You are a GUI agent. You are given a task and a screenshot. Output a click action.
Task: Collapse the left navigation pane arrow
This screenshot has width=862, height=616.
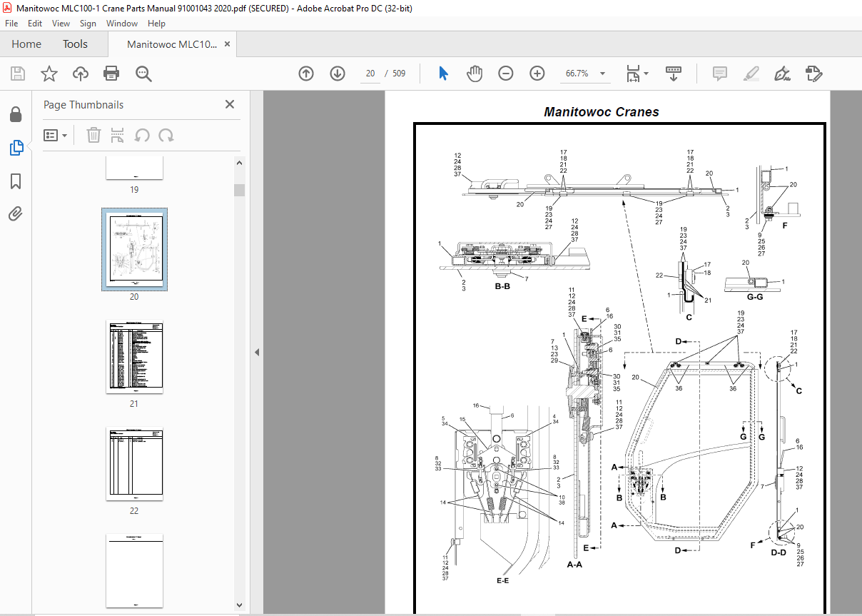257,353
